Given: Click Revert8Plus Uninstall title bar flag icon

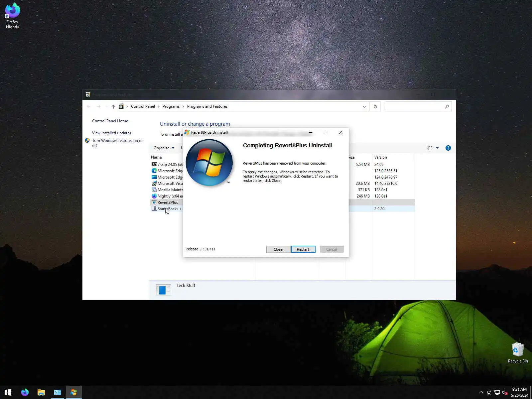Looking at the screenshot, I should pyautogui.click(x=187, y=132).
